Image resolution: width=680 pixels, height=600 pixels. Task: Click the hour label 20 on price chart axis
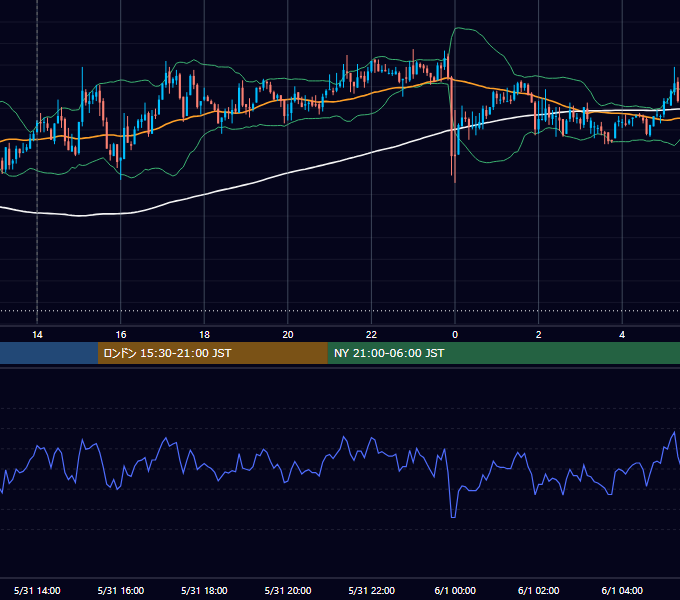point(288,335)
